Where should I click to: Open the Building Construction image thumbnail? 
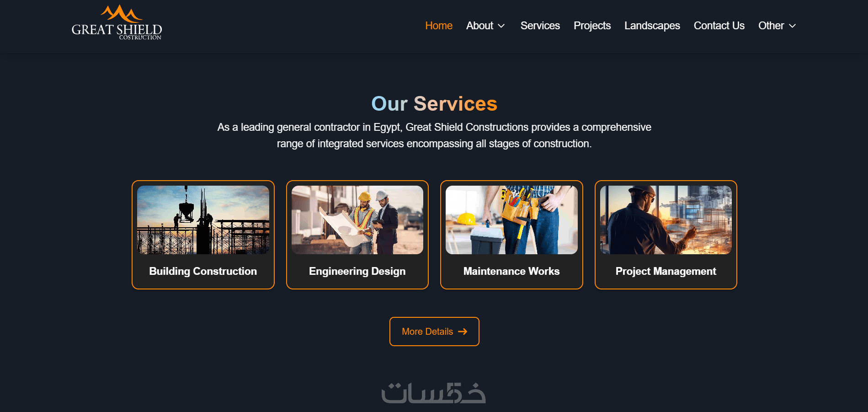coord(203,220)
